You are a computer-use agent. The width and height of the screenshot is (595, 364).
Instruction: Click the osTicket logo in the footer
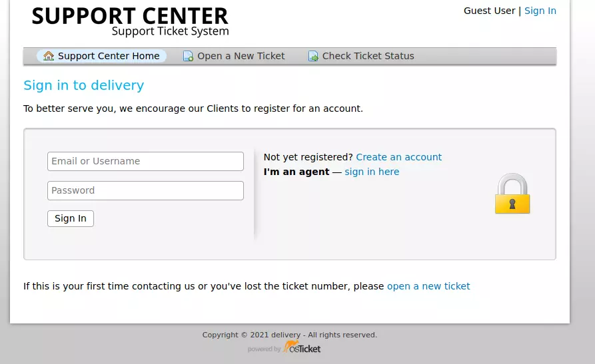[x=301, y=348]
